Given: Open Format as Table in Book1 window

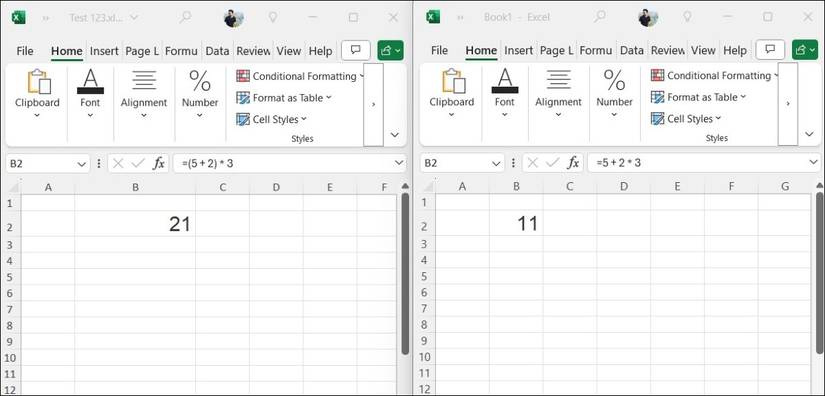Looking at the screenshot, I should (x=699, y=97).
